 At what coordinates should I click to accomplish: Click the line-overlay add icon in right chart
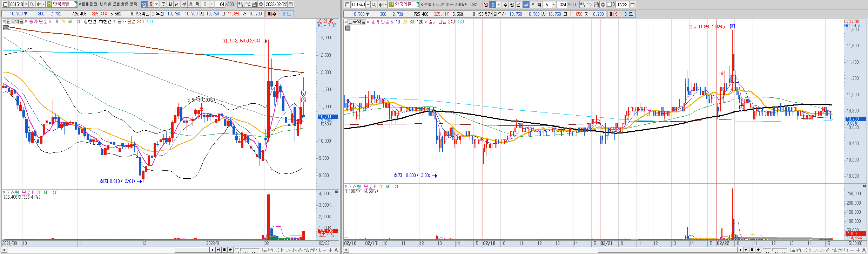pos(590,5)
